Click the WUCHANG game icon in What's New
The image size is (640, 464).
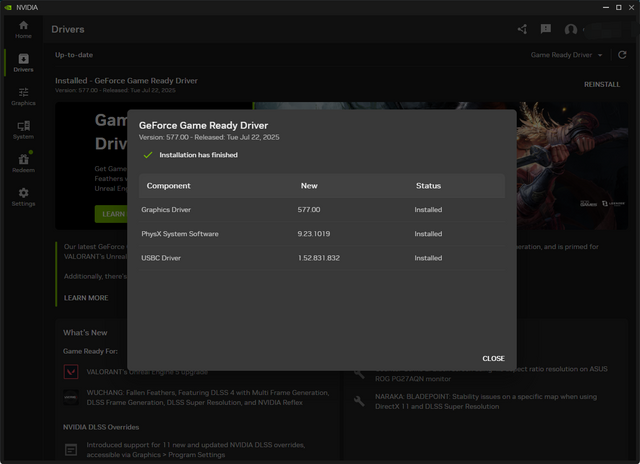[71, 397]
